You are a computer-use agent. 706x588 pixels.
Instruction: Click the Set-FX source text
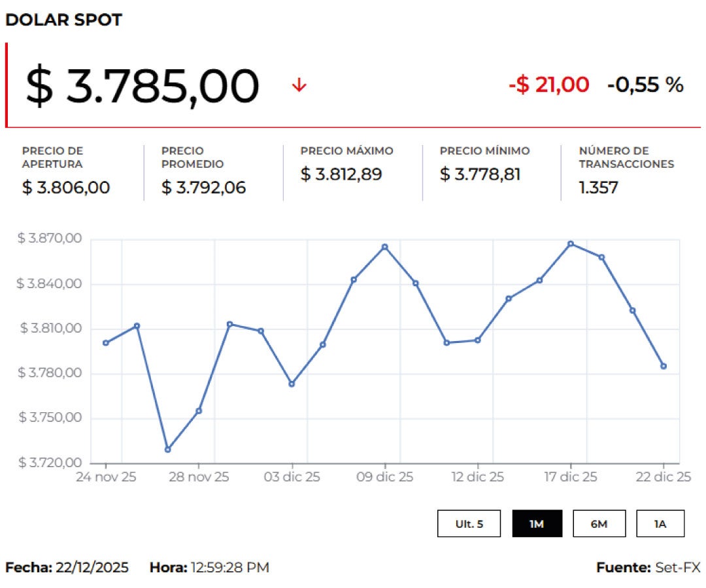coord(677,567)
